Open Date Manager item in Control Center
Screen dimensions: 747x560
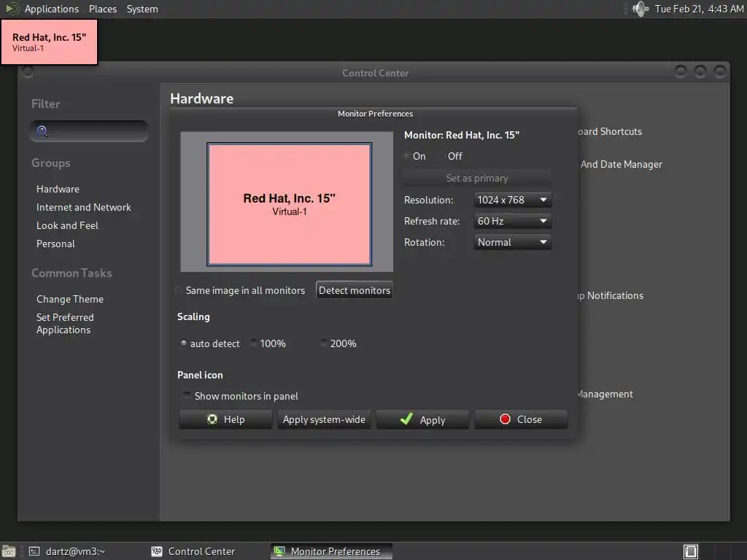click(x=621, y=164)
